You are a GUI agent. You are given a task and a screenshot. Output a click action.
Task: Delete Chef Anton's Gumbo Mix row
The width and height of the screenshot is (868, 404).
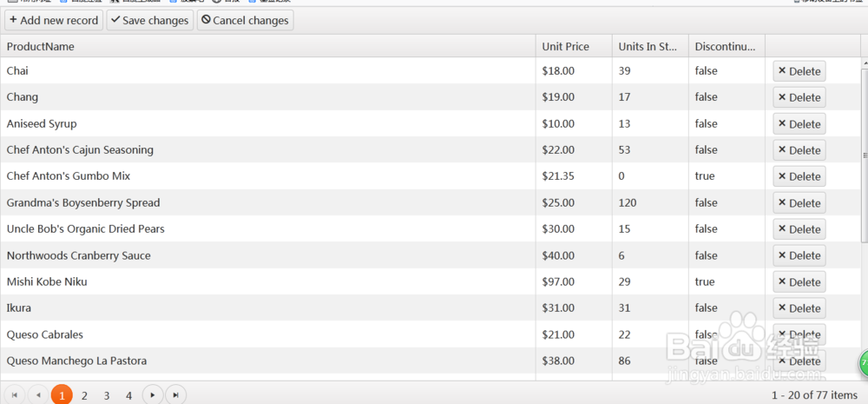pyautogui.click(x=799, y=176)
